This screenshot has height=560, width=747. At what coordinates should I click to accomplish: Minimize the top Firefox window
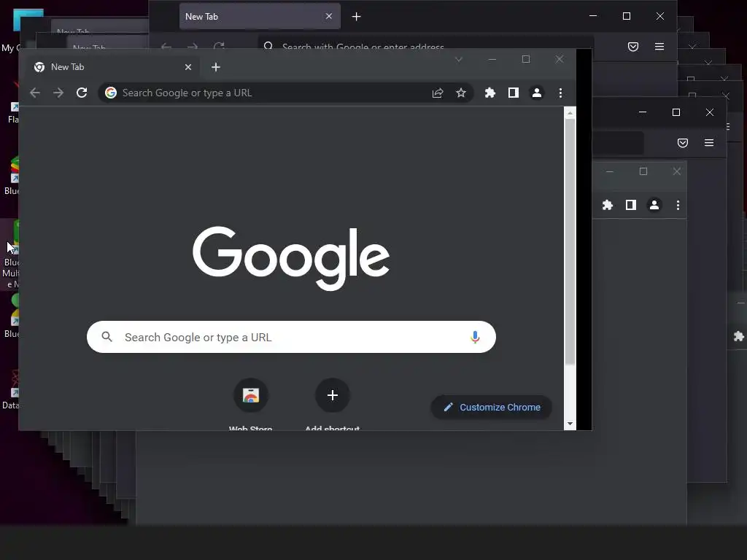click(593, 16)
